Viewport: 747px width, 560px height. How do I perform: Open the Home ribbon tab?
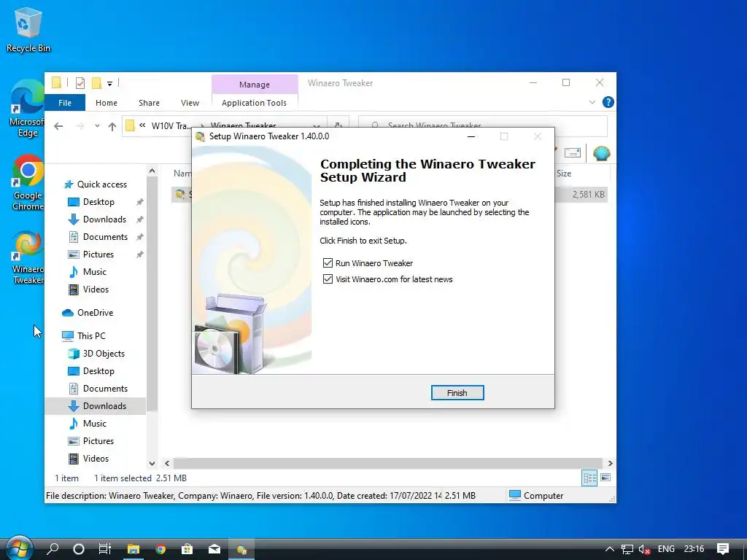coord(107,103)
